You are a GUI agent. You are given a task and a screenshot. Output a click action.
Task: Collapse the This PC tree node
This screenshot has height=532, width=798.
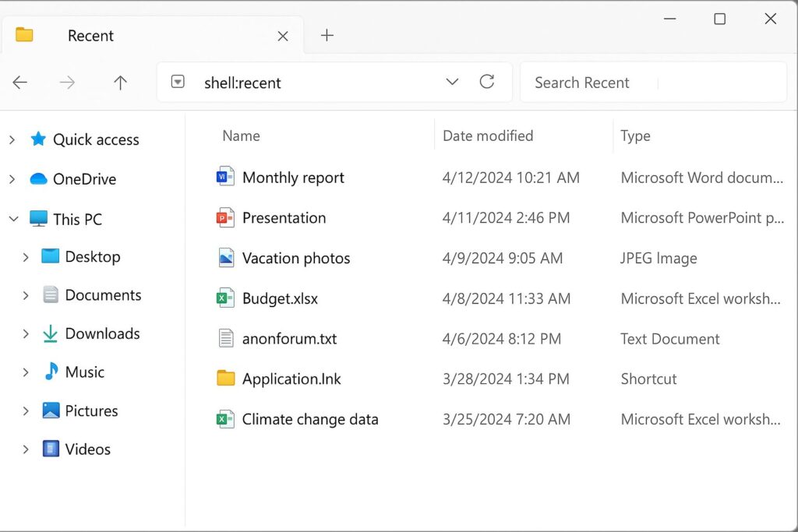[x=12, y=219]
